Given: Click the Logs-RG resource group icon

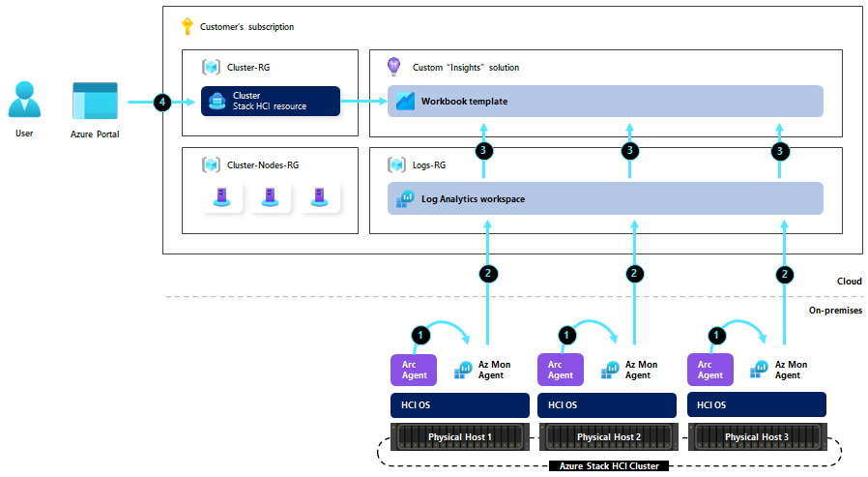Looking at the screenshot, I should pos(397,164).
